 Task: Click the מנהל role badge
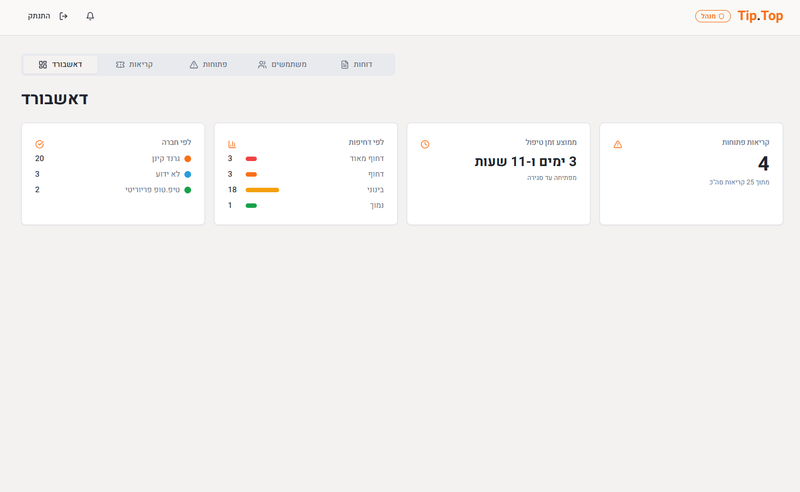713,16
